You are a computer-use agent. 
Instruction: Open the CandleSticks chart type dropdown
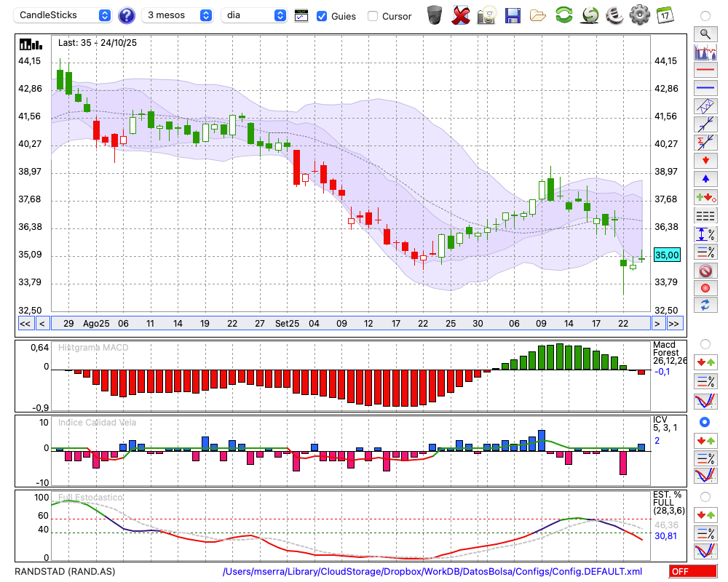(x=64, y=15)
